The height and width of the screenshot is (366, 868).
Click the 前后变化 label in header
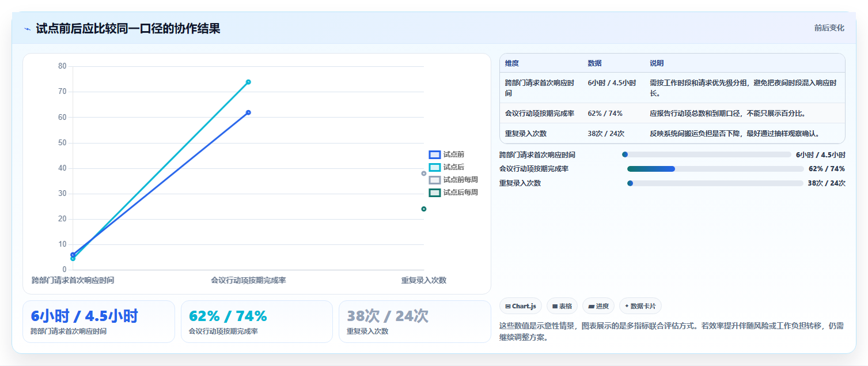829,28
